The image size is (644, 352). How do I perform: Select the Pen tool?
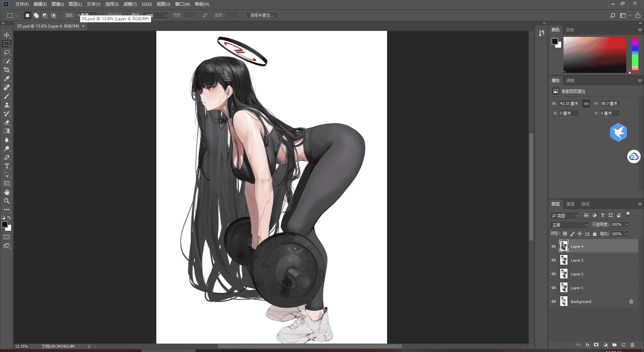pyautogui.click(x=7, y=157)
